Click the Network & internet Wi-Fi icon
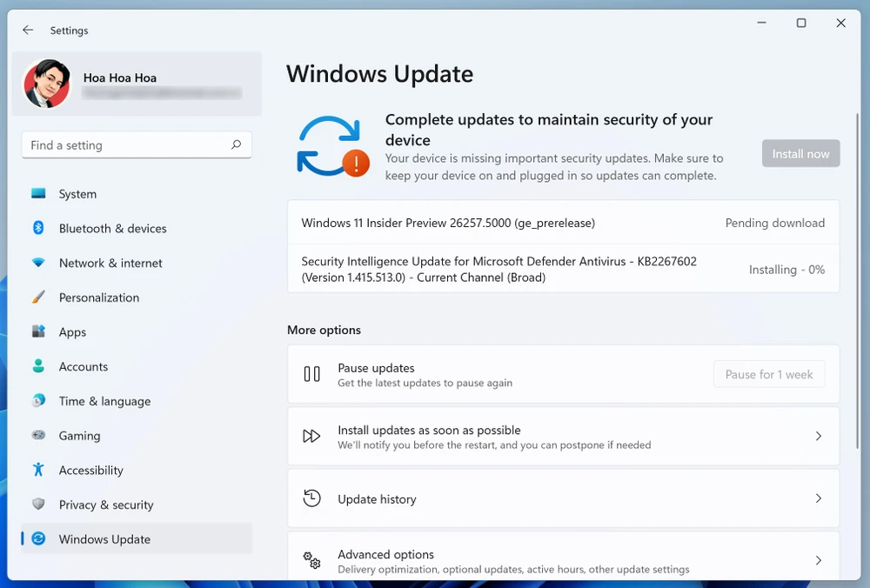Screen dimensions: 870x588 click(38, 263)
